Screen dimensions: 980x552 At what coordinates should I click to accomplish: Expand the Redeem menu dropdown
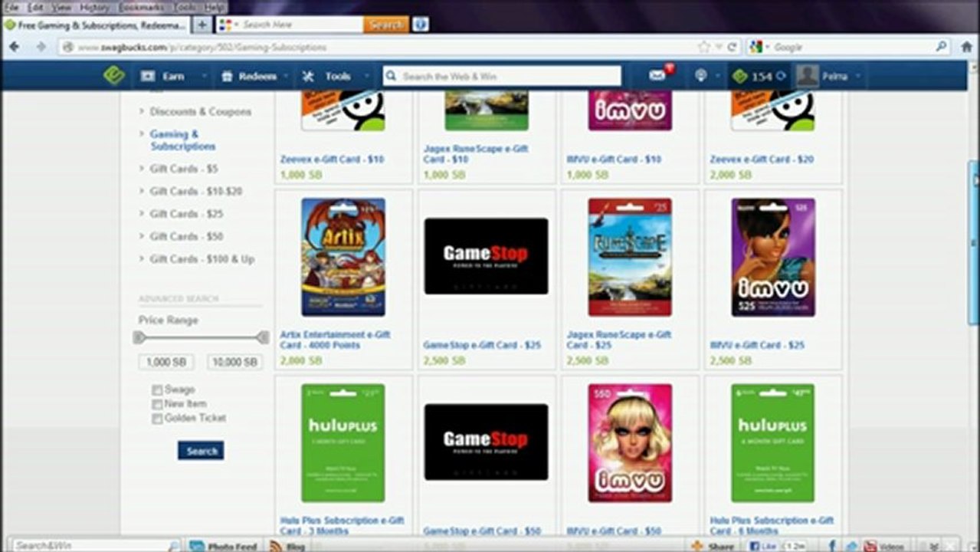[286, 77]
